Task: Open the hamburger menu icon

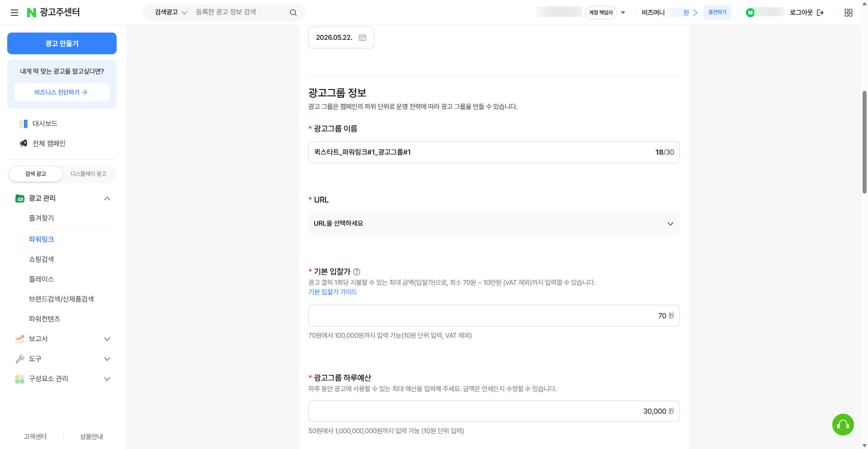Action: 14,13
